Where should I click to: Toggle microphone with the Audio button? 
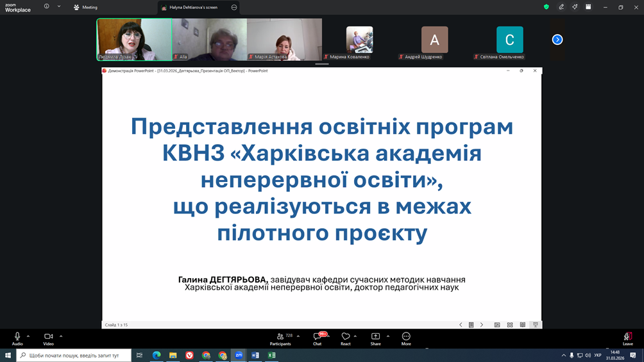(17, 338)
